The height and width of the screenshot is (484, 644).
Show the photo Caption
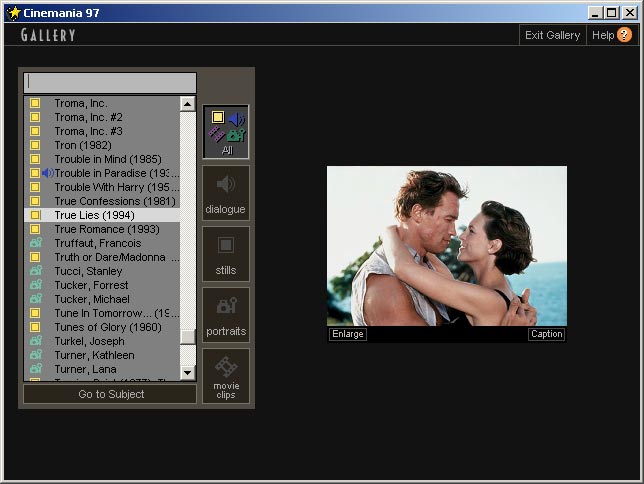tap(547, 334)
